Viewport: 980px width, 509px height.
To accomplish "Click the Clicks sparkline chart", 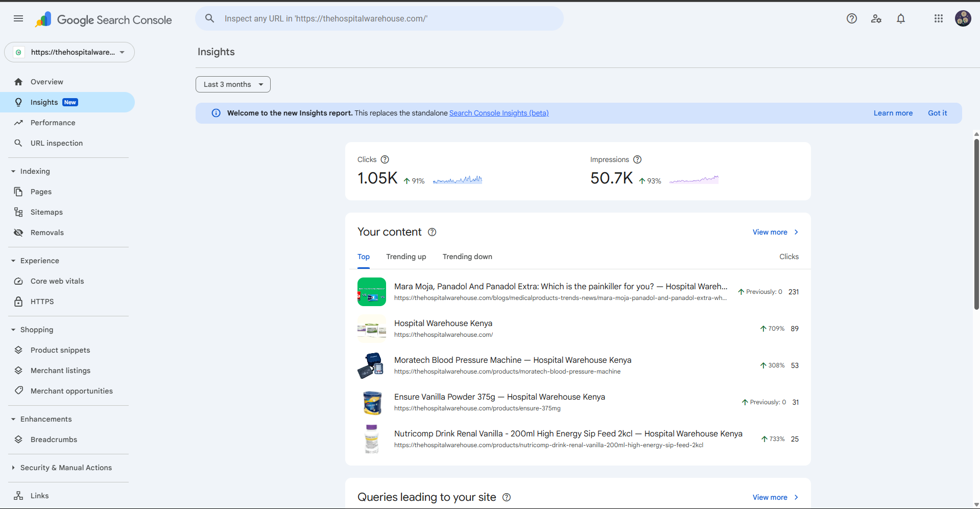I will point(458,179).
